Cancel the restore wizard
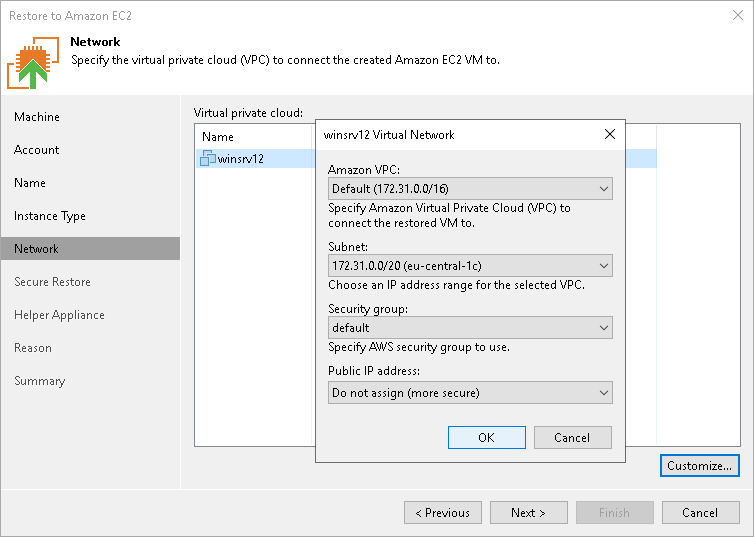The width and height of the screenshot is (754, 537). (701, 512)
